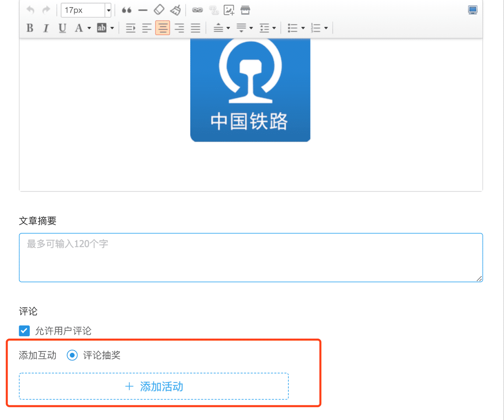
Task: Set paragraph spacing after
Action: point(241,28)
